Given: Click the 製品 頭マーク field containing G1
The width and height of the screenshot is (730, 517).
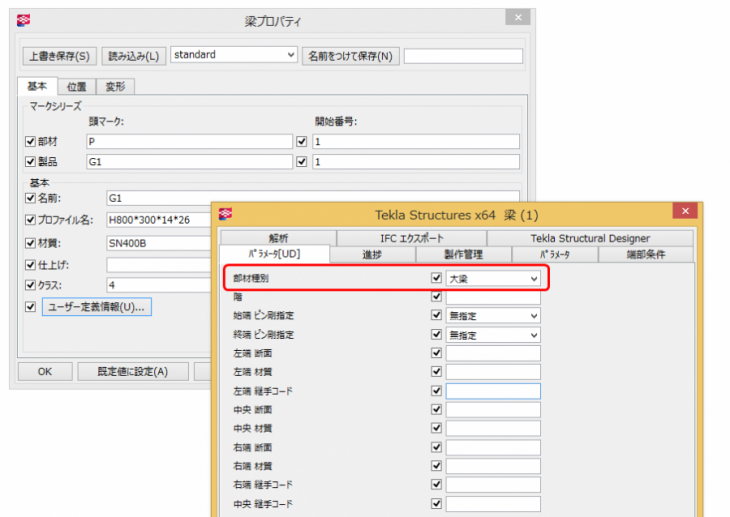Looking at the screenshot, I should point(189,162).
